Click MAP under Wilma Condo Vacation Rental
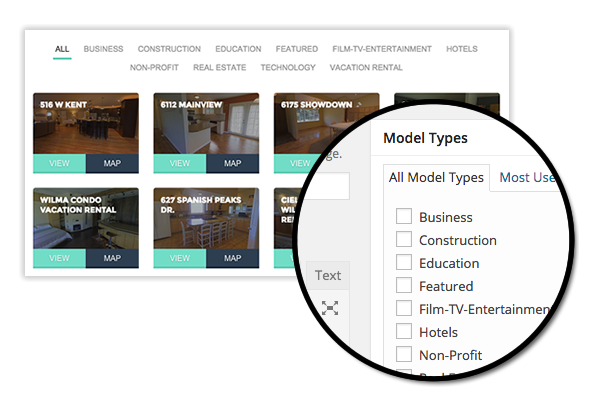 pos(112,258)
